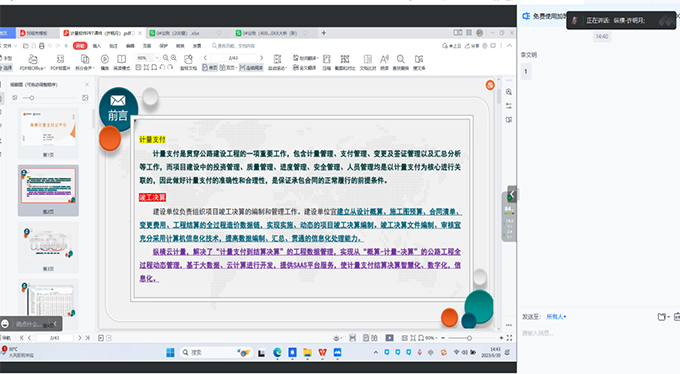Click the open folder icon in quick toolbar
Screen dimensions: 680x374
coord(26,46)
